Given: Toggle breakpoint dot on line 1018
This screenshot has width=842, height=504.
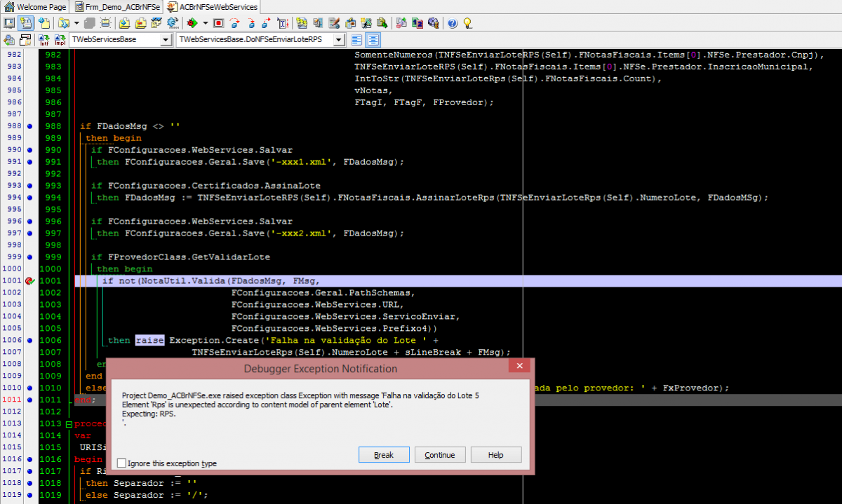Looking at the screenshot, I should coord(29,484).
